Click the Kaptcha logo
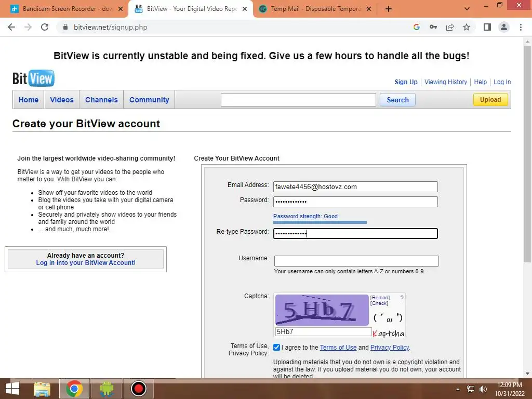Image resolution: width=532 pixels, height=399 pixels. (388, 334)
